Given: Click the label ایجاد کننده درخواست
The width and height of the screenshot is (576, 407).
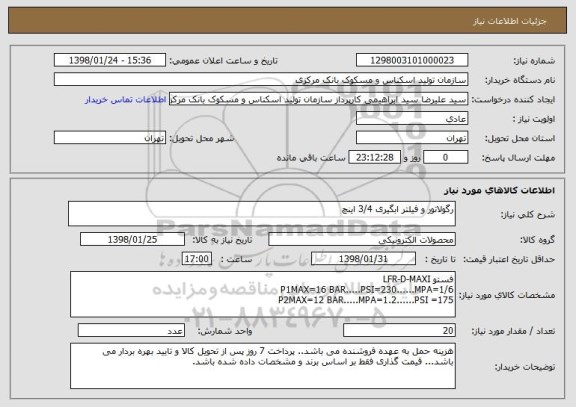Looking at the screenshot, I should click(x=513, y=100).
